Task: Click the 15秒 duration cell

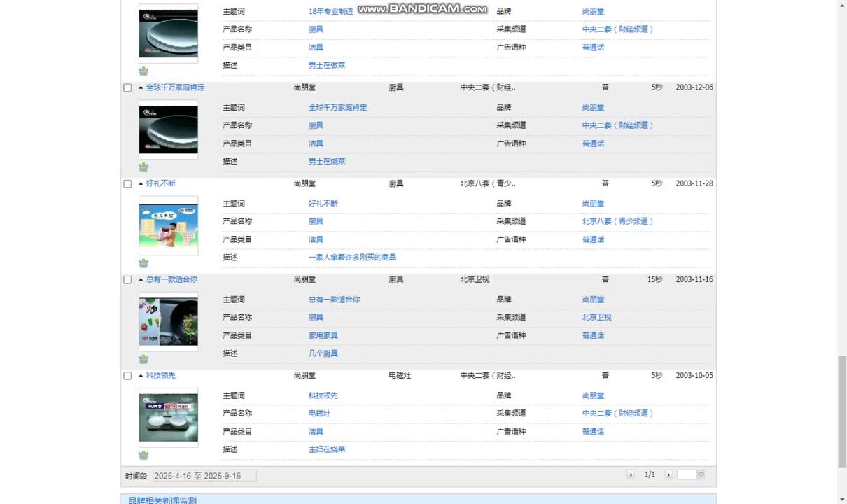Action: tap(654, 279)
